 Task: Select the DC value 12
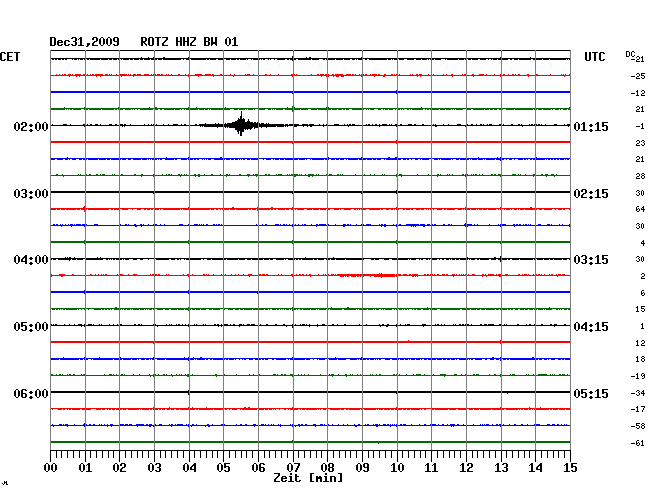point(640,343)
